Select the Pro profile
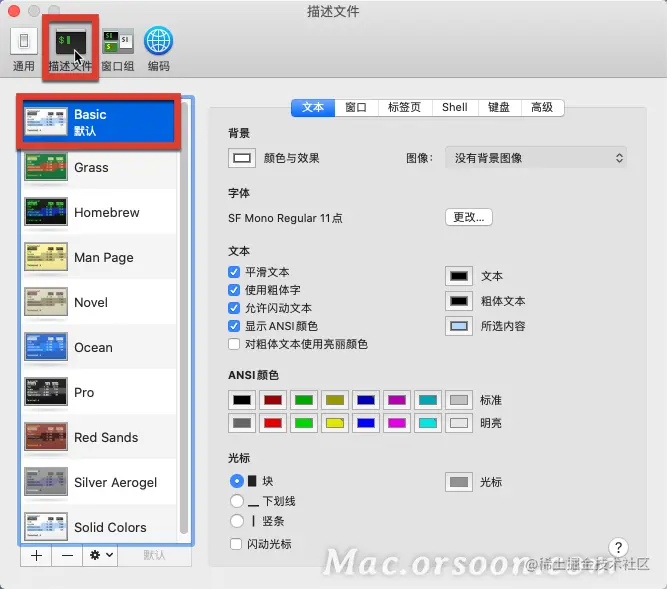 [x=100, y=393]
